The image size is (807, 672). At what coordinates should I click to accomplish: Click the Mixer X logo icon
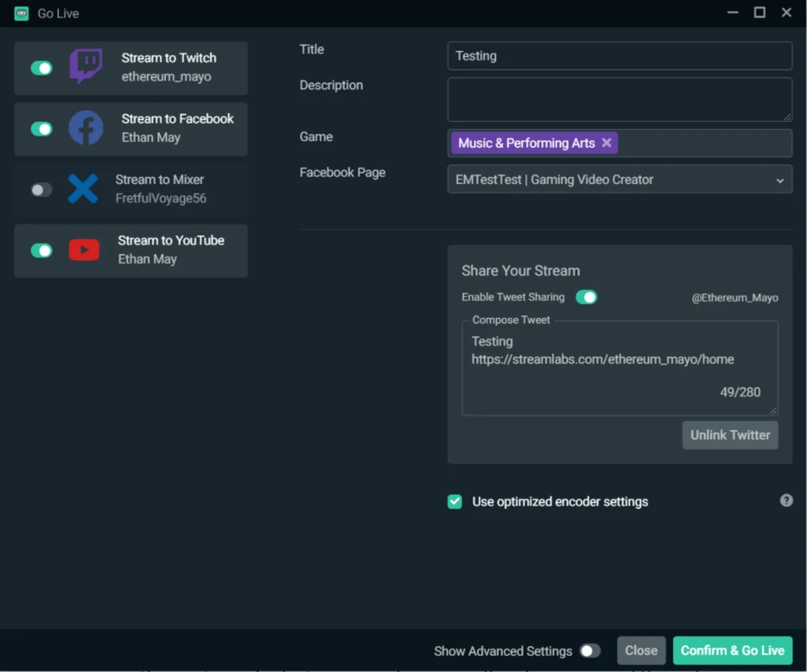[x=83, y=189]
